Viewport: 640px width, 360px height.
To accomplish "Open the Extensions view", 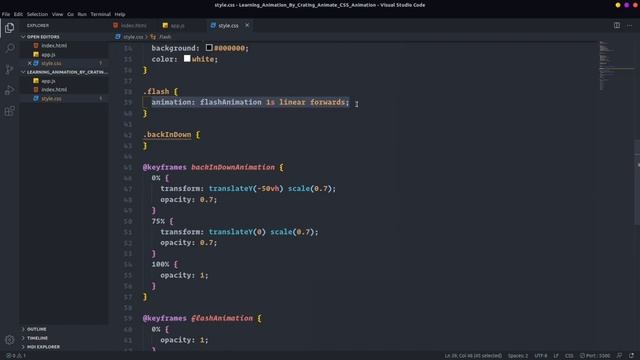I will [9, 111].
